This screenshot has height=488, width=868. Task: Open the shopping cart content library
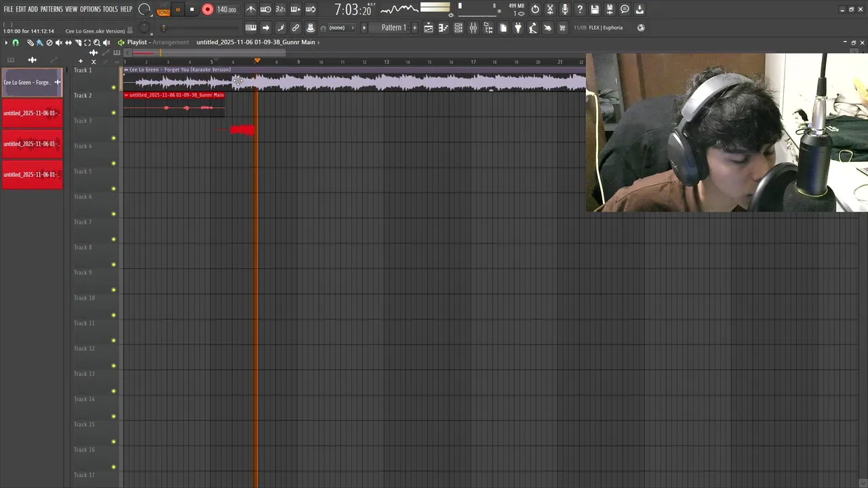coord(562,28)
